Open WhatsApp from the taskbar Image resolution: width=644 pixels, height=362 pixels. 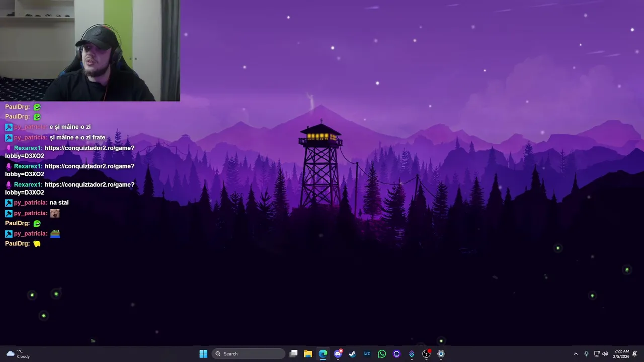click(382, 354)
